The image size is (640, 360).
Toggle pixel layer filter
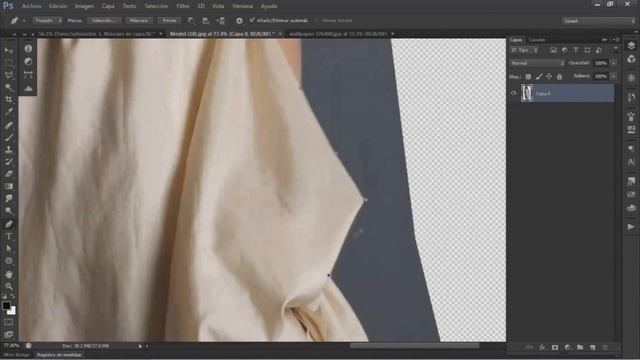click(x=553, y=50)
